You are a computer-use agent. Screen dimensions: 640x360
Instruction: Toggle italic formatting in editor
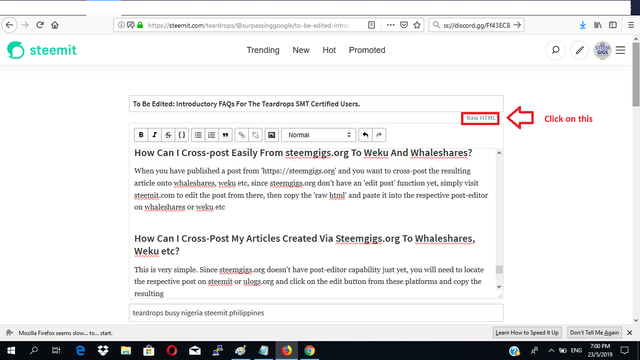pyautogui.click(x=154, y=135)
